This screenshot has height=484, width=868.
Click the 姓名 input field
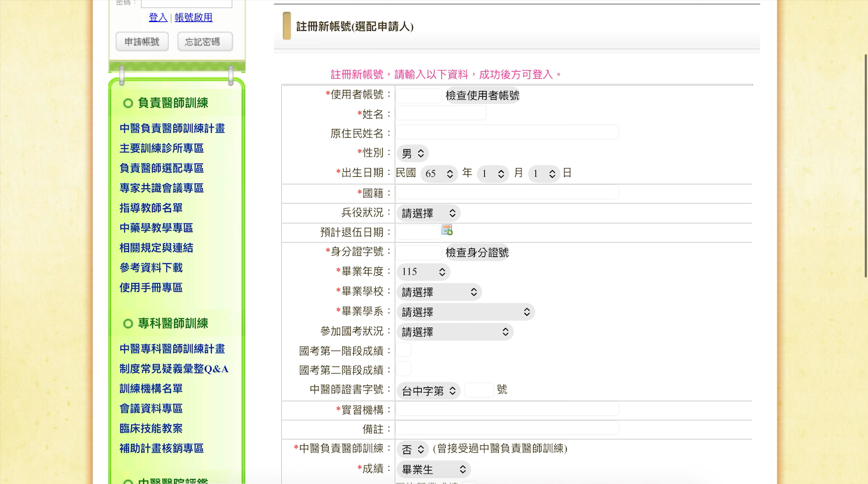(x=441, y=113)
